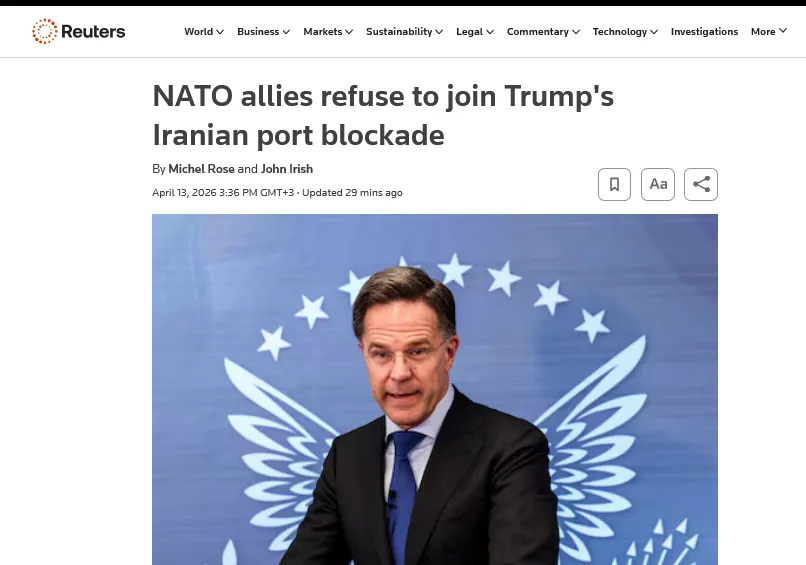The height and width of the screenshot is (565, 806).
Task: Click the article headline text
Action: 383,116
